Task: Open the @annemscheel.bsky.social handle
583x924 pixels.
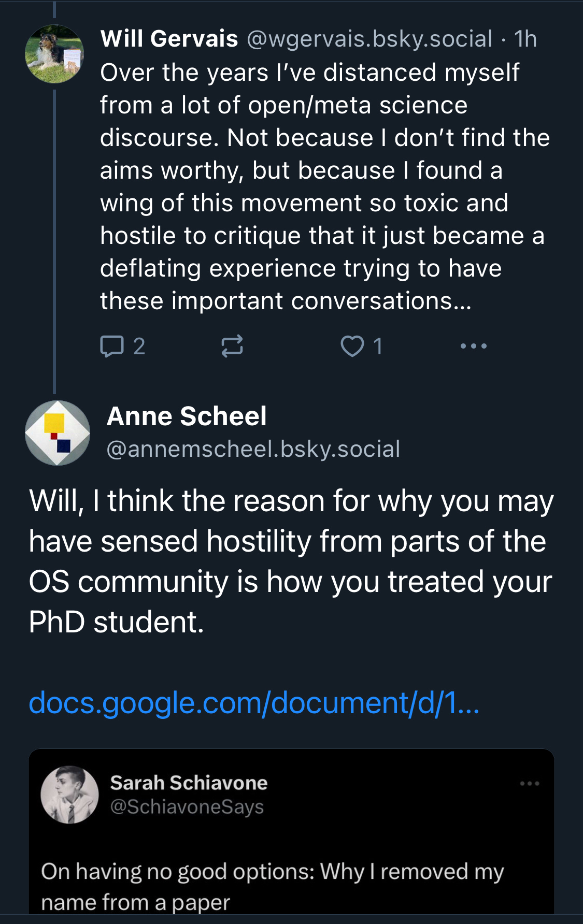Action: coord(253,449)
